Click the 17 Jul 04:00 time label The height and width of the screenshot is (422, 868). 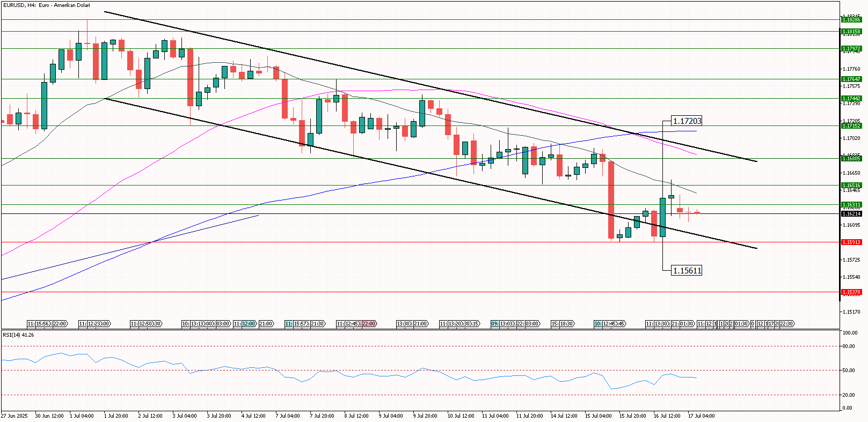click(702, 416)
